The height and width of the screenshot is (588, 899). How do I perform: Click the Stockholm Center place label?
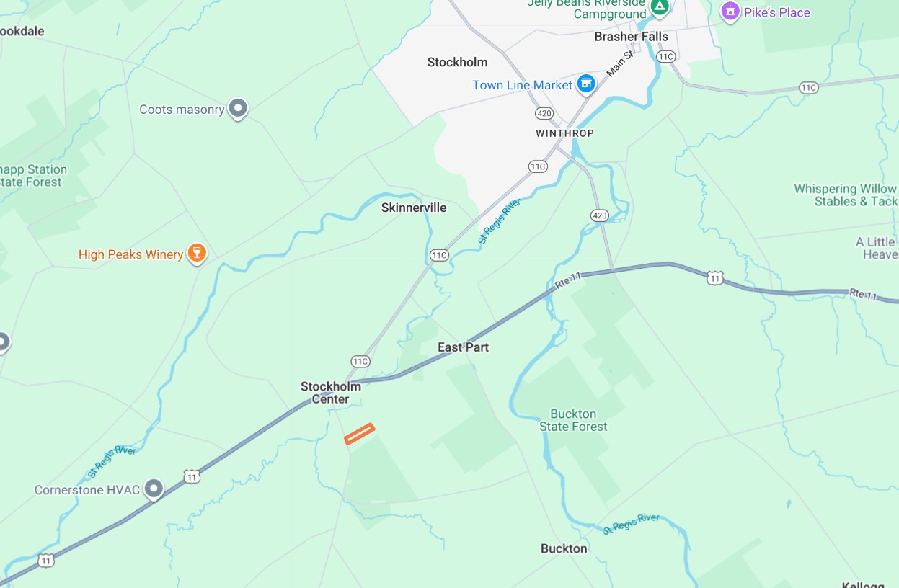[x=331, y=393]
